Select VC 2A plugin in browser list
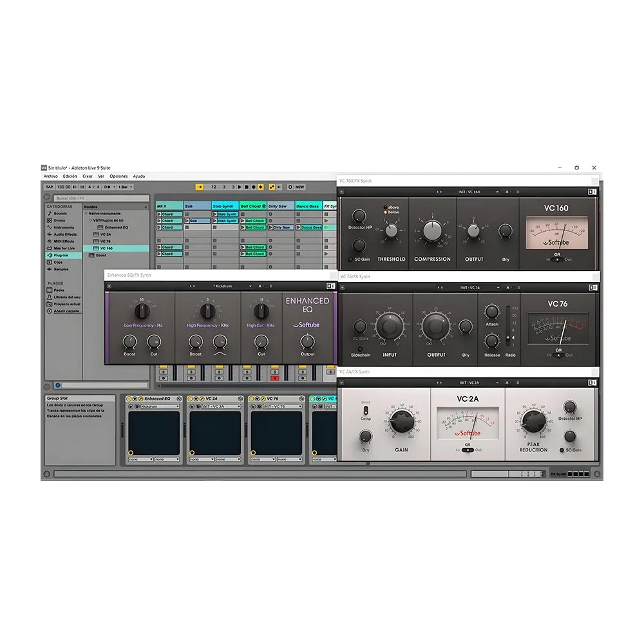The image size is (644, 644). coord(106,234)
